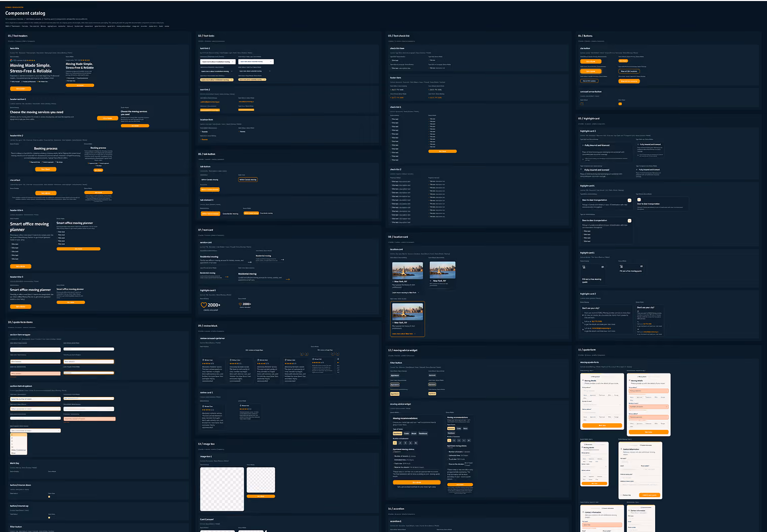This screenshot has width=767, height=532.
Task: Click the solid orange 'View all 50+ locations' button
Action: click(629, 81)
